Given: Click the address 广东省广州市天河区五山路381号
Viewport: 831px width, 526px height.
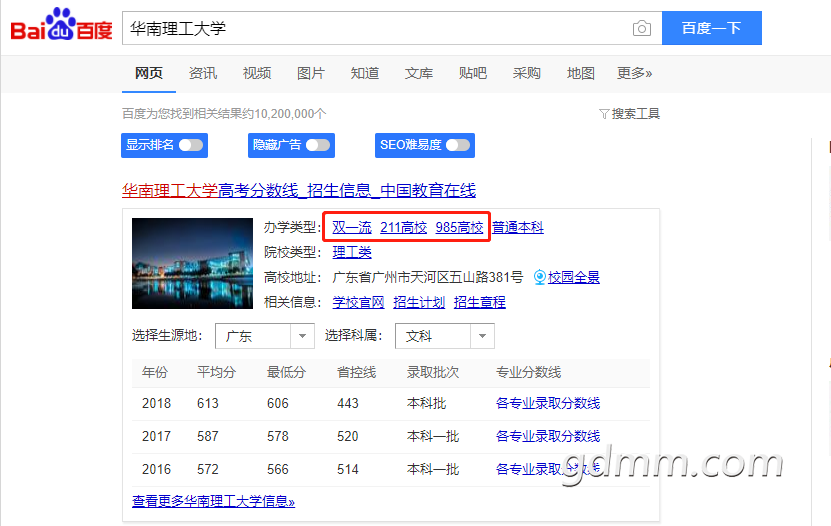Looking at the screenshot, I should pyautogui.click(x=428, y=277).
